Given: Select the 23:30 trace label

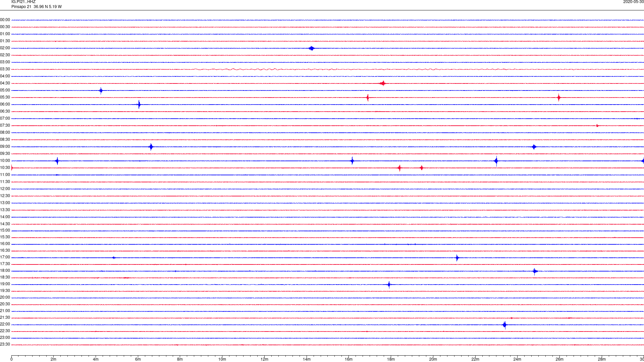Looking at the screenshot, I should click(x=5, y=345).
